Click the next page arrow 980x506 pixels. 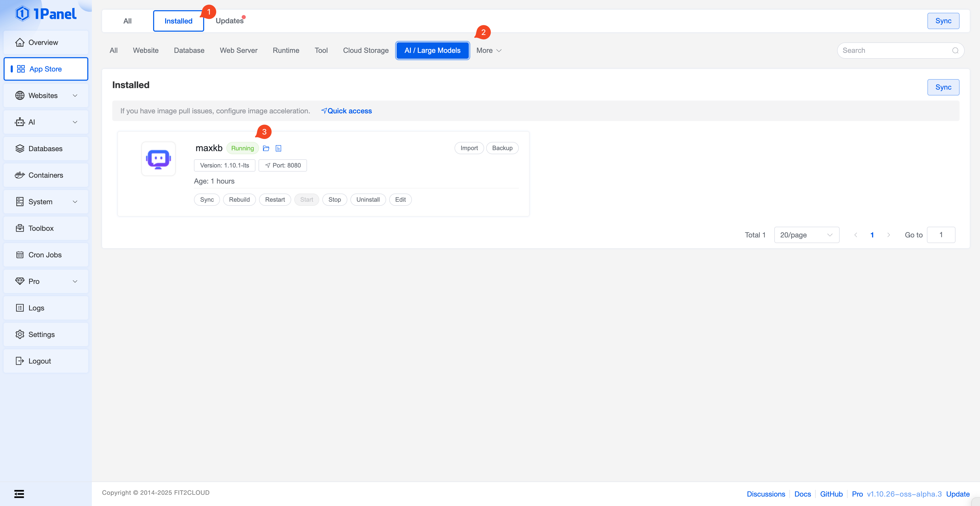click(x=888, y=235)
